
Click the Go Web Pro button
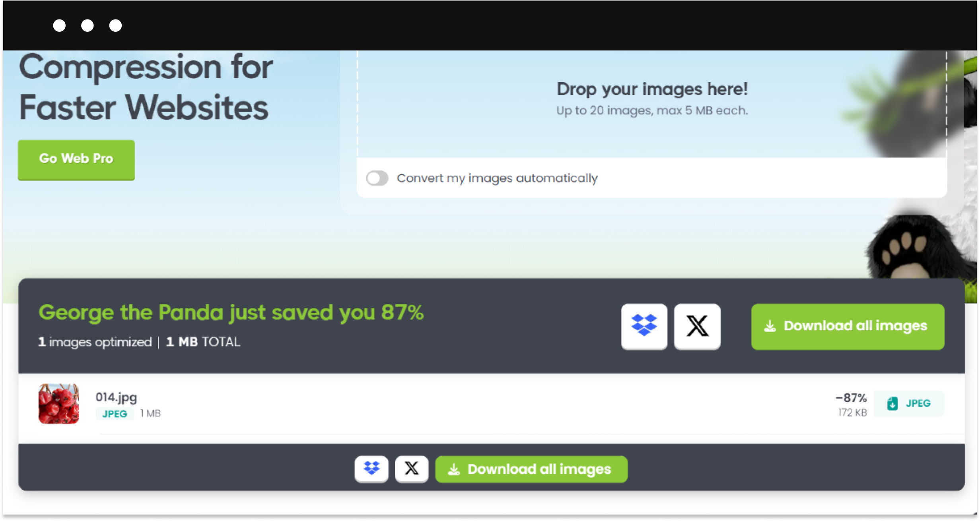pyautogui.click(x=76, y=158)
